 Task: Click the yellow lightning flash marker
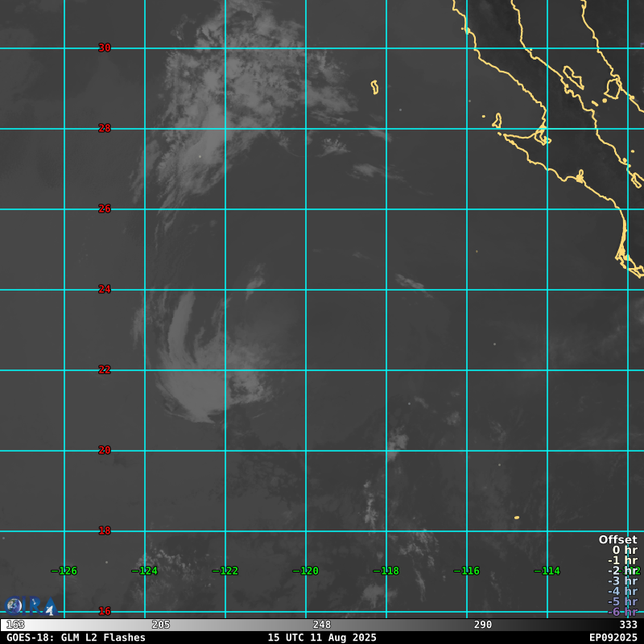point(516,518)
